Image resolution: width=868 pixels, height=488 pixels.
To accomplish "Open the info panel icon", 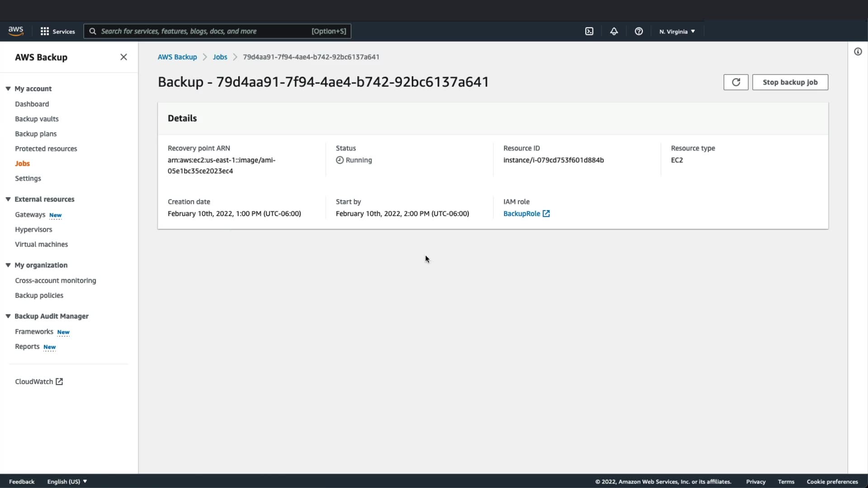I will point(858,52).
